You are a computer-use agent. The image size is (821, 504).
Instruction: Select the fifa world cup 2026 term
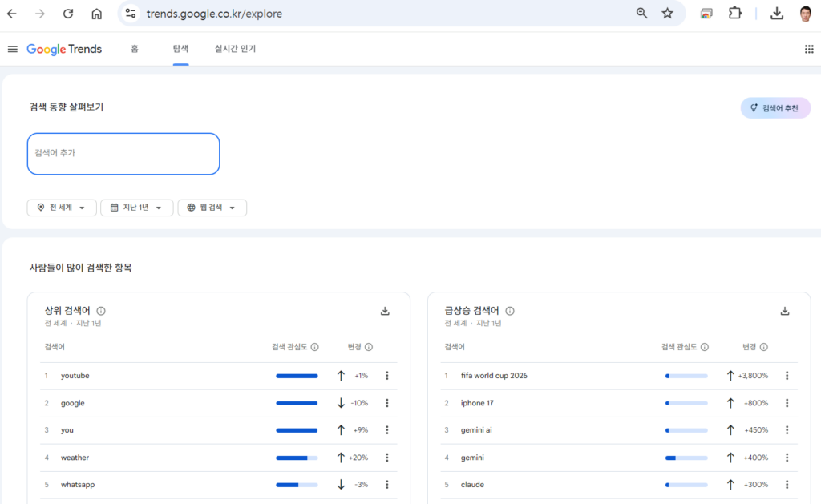[x=494, y=376]
